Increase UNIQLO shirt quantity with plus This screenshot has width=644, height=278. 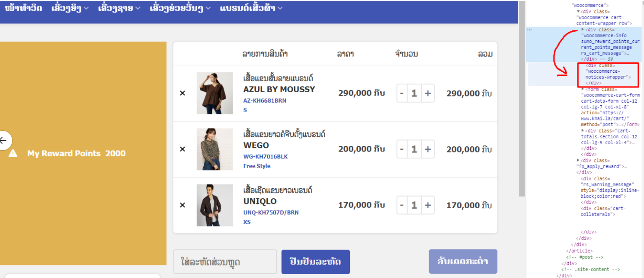click(428, 205)
